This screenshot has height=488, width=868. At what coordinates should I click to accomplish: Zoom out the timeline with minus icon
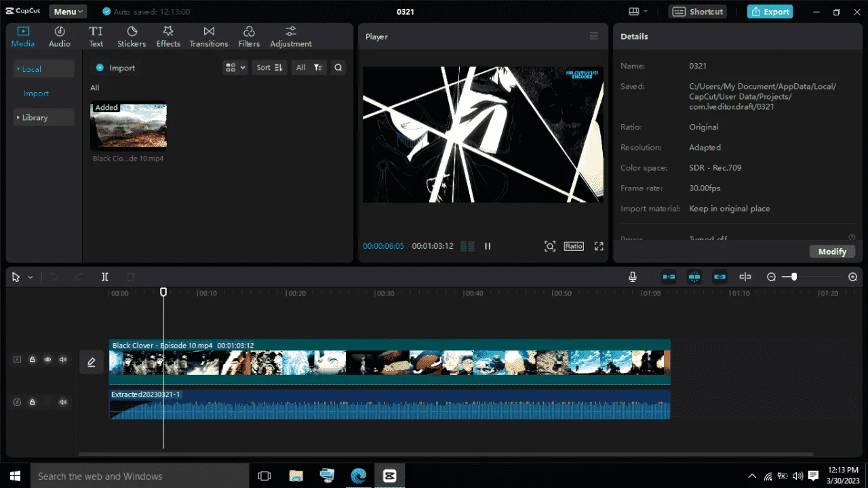pos(771,277)
